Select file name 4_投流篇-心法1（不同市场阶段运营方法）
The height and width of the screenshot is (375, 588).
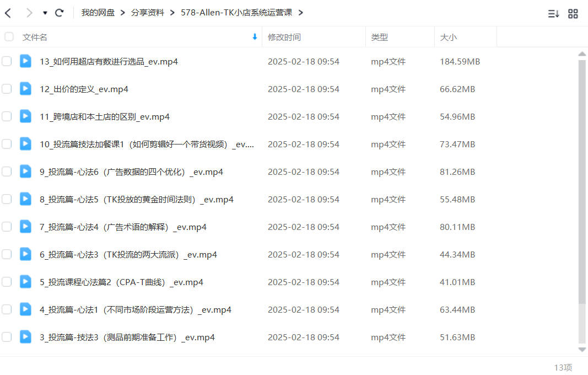tap(136, 310)
